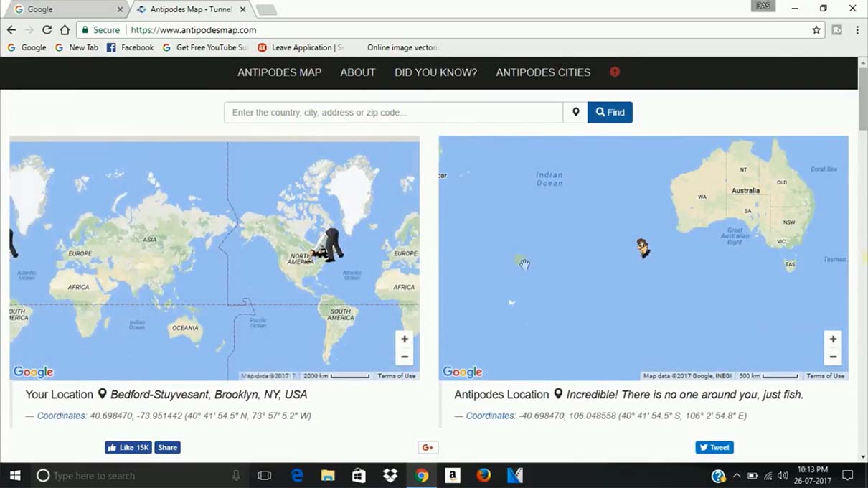Open Task View in the taskbar

click(265, 475)
